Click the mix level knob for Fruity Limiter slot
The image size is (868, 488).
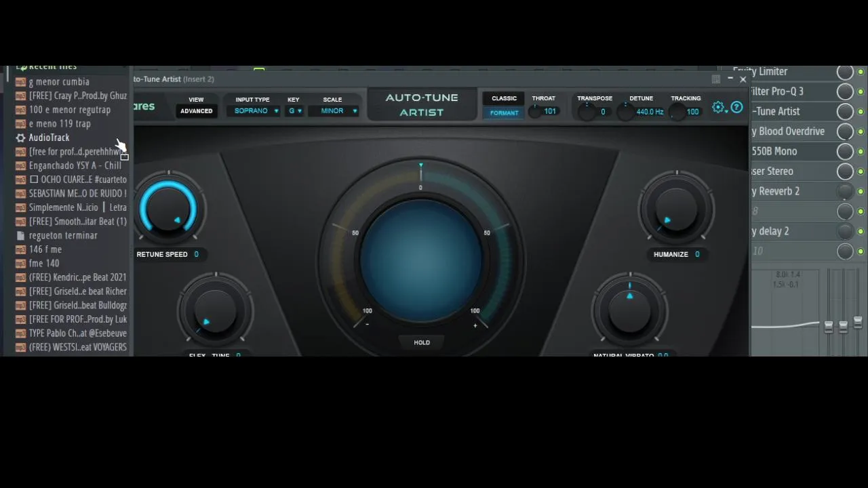click(845, 72)
